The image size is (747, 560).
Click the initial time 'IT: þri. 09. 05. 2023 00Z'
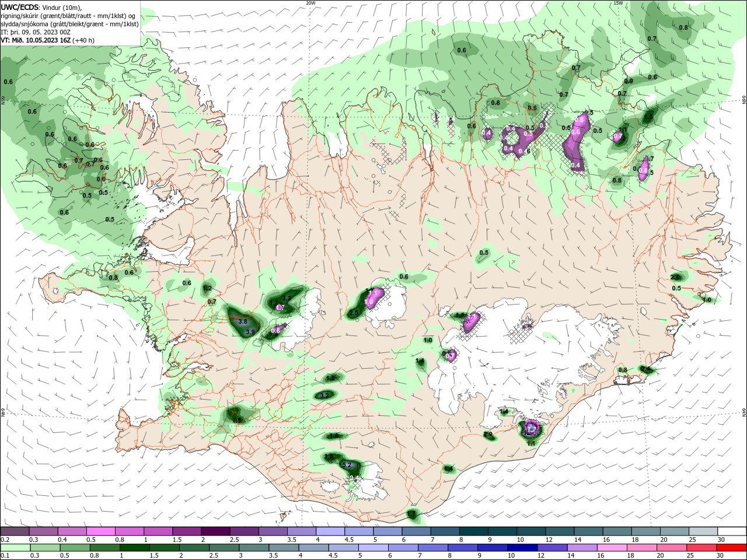34,33
